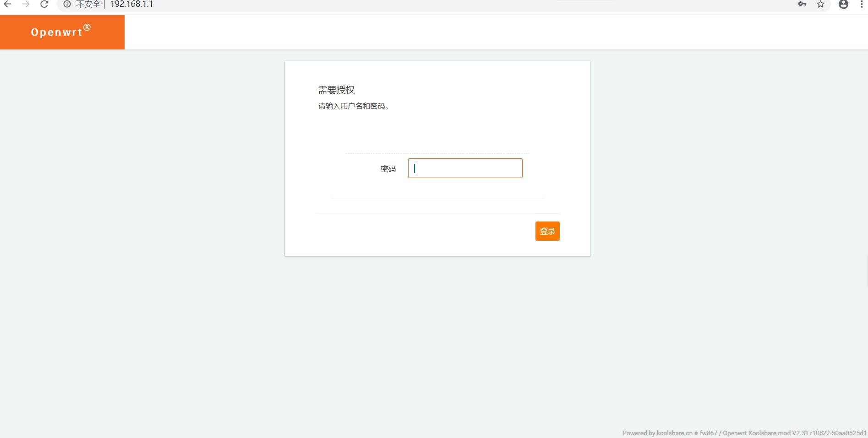Reload the page with the refresh icon
The width and height of the screenshot is (868, 438).
pos(44,4)
